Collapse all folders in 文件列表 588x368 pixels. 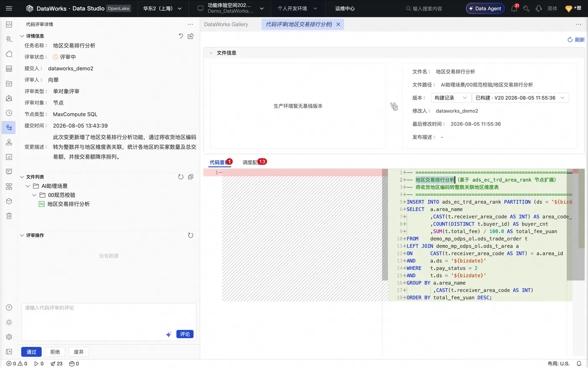coord(191,177)
